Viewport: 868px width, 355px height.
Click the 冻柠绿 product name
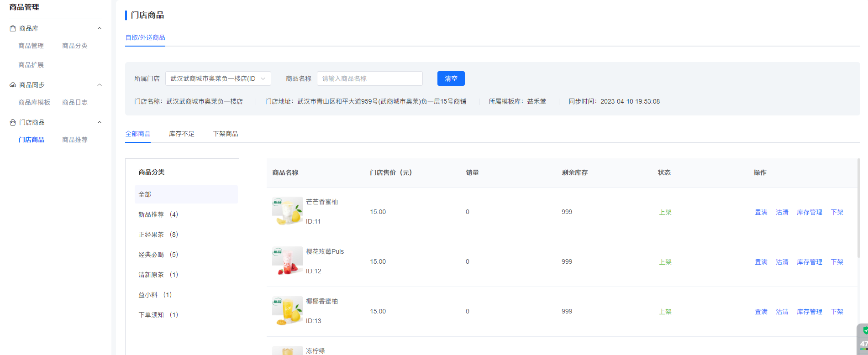click(x=316, y=351)
